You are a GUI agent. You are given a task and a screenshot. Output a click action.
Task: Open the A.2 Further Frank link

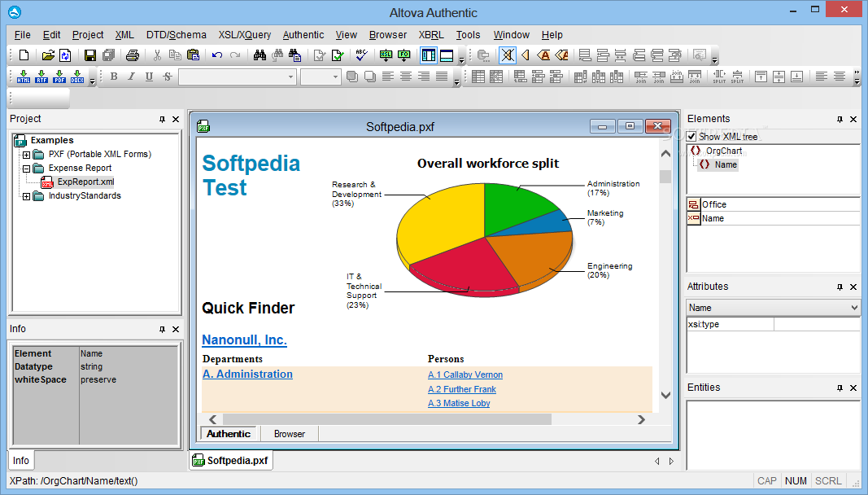(x=462, y=390)
